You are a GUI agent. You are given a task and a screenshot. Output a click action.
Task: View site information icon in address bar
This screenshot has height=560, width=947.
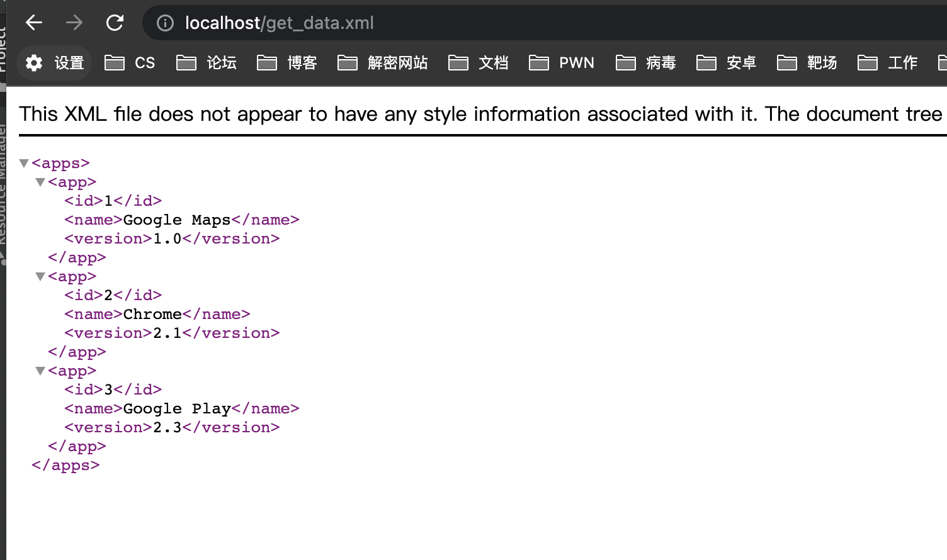165,23
